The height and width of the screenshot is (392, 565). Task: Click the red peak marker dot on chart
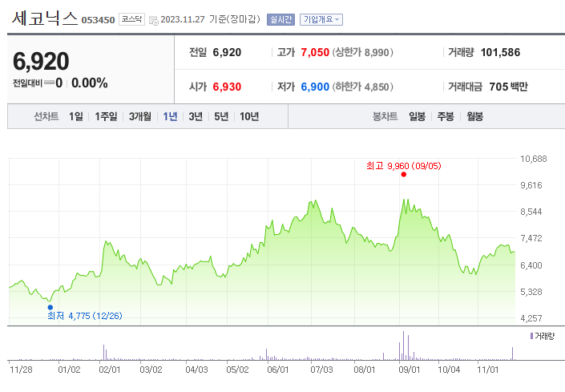[x=404, y=175]
